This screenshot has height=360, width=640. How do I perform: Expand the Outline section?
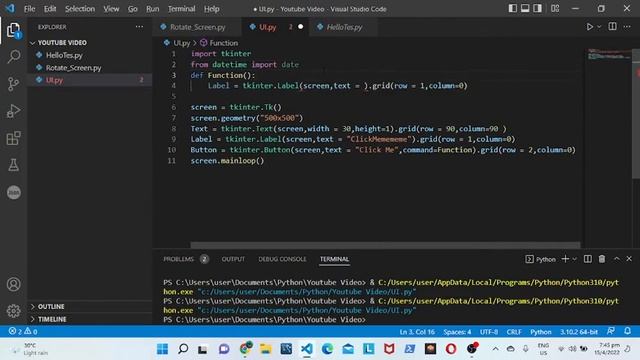(x=90, y=306)
